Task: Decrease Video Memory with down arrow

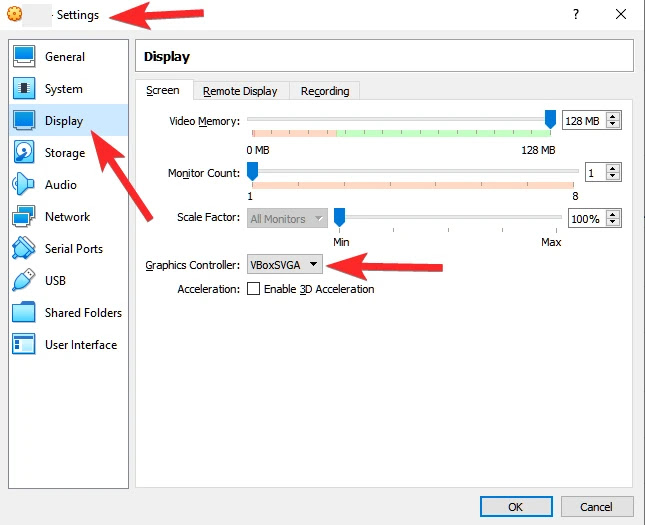Action: [x=613, y=124]
